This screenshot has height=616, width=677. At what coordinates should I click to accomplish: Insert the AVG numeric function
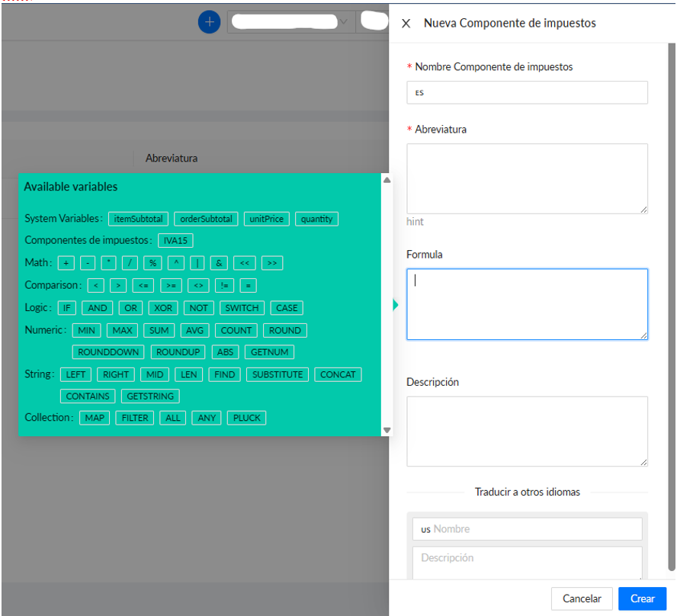[x=194, y=330]
